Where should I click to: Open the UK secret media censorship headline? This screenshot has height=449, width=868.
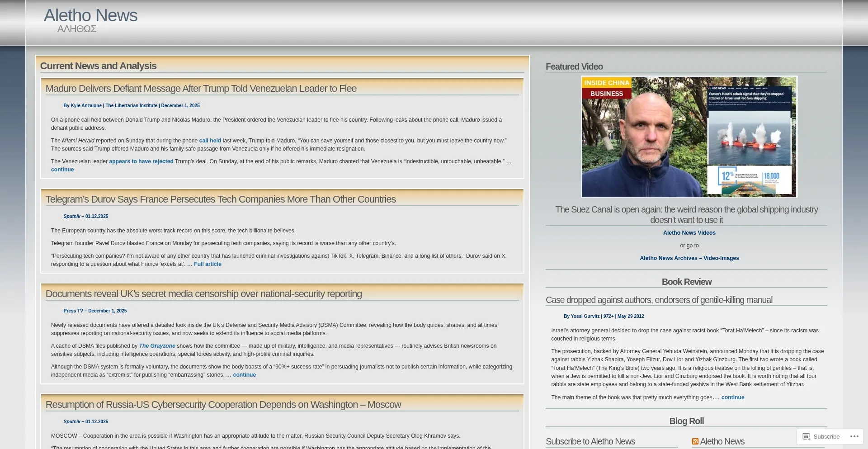(x=203, y=294)
